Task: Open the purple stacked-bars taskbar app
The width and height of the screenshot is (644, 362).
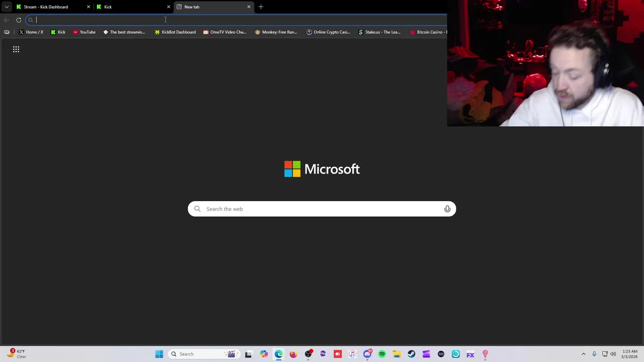Action: point(426,354)
